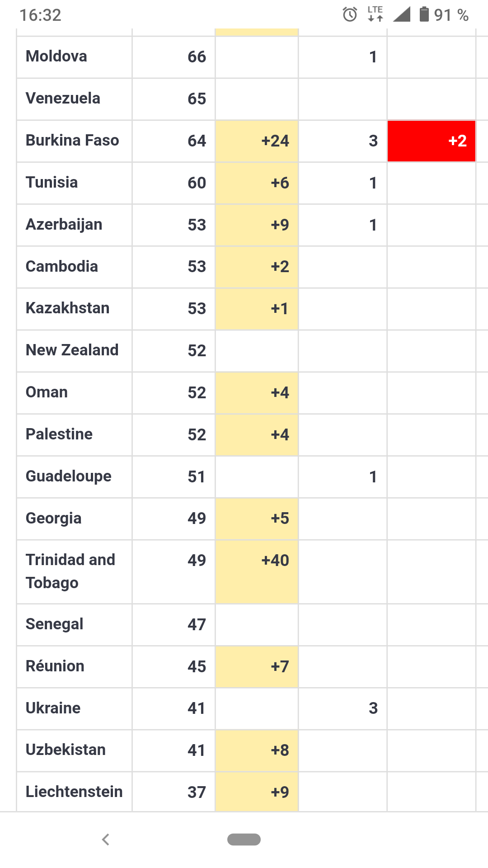This screenshot has width=488, height=868.
Task: Select the Moldova country row label
Action: [x=56, y=57]
